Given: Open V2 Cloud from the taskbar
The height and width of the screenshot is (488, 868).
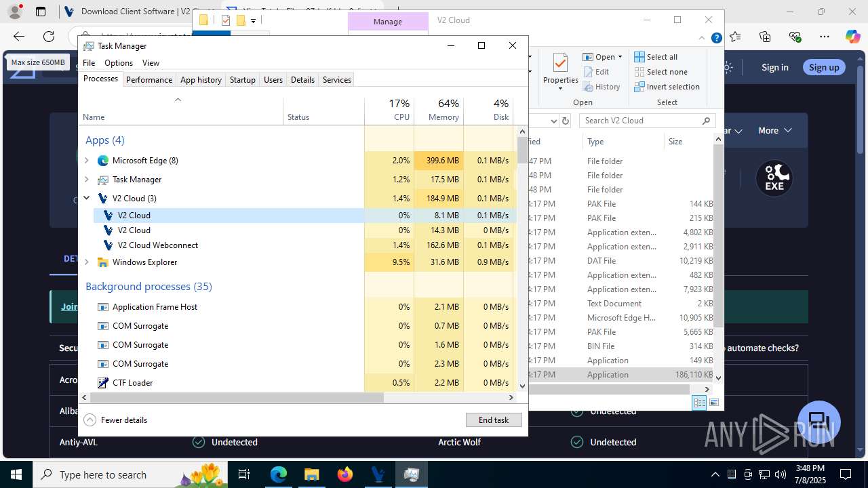Looking at the screenshot, I should pos(378,474).
